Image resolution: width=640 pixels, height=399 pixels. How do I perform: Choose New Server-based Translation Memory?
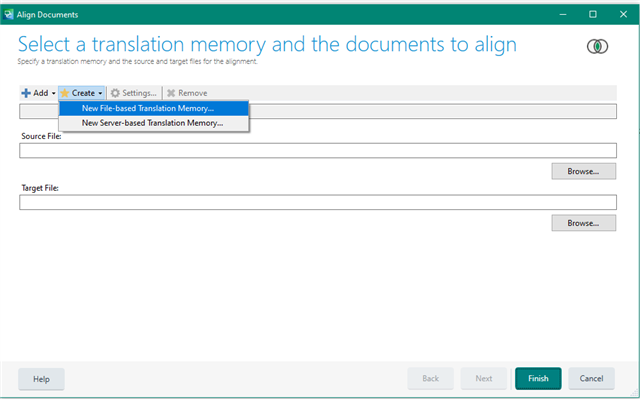(x=154, y=123)
